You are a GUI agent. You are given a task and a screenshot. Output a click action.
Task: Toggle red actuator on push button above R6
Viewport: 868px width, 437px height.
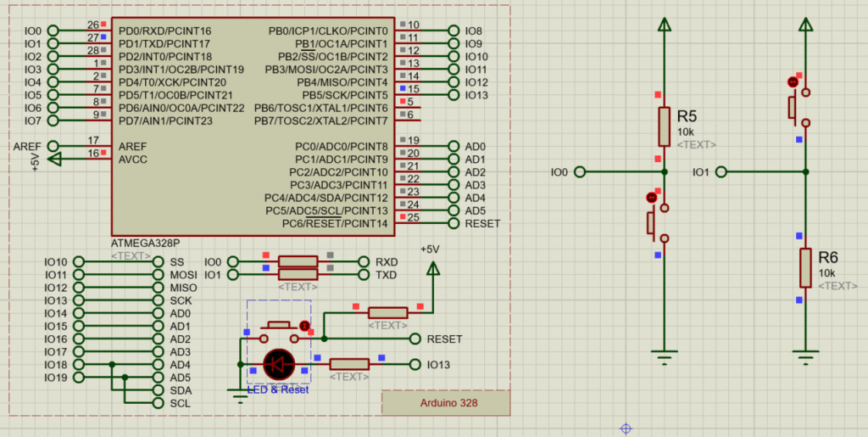coord(793,82)
